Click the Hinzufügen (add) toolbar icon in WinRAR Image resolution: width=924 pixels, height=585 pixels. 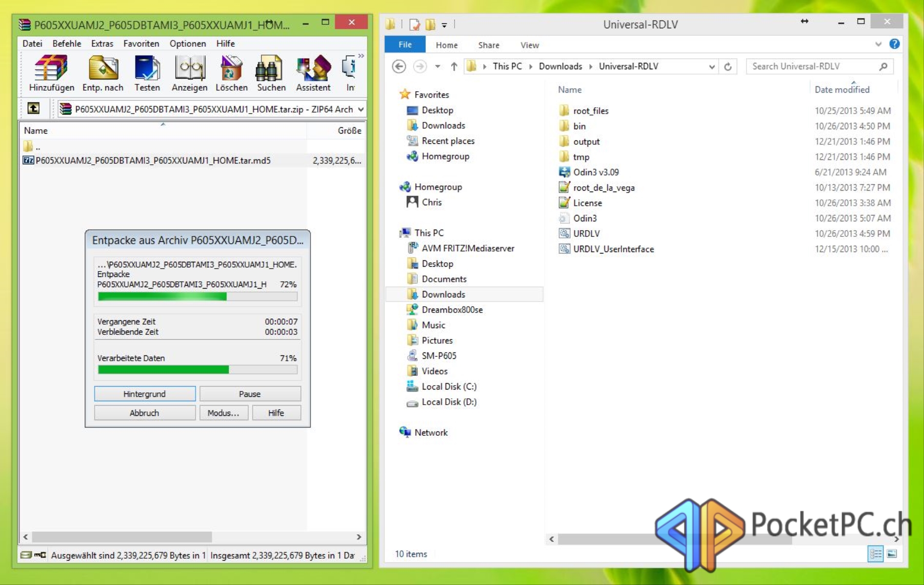pyautogui.click(x=52, y=73)
